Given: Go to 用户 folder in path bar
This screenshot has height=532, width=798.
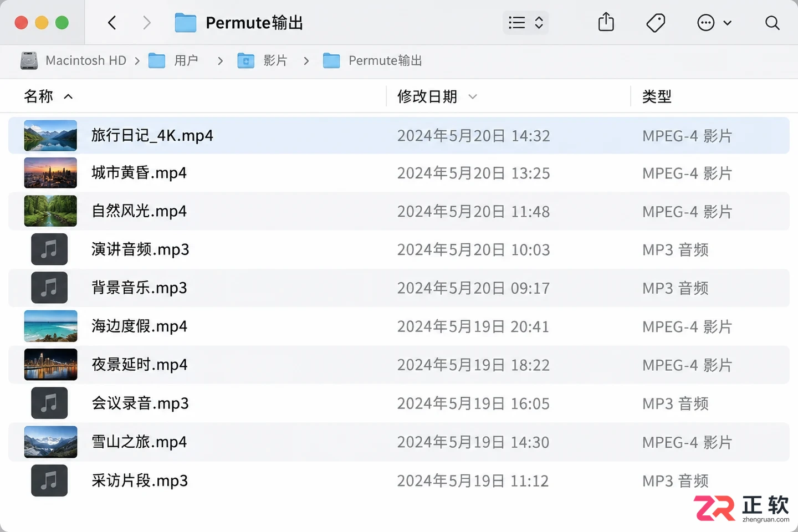Looking at the screenshot, I should coord(173,60).
